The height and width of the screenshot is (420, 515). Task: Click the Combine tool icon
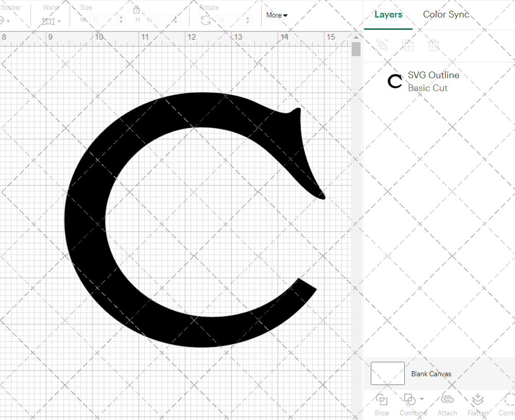[409, 400]
